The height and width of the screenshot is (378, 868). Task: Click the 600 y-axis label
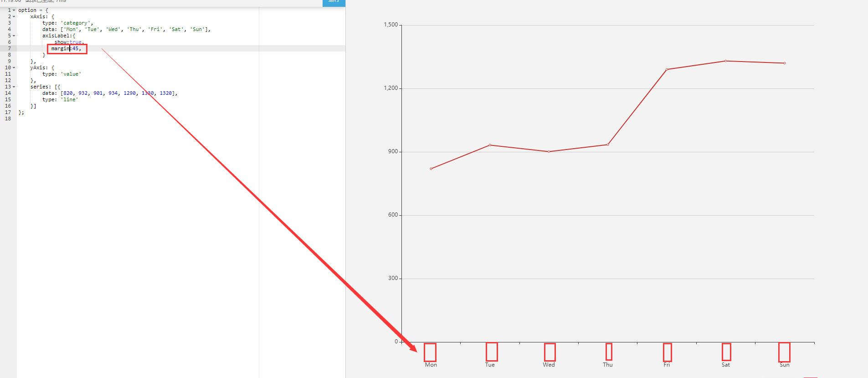coord(393,215)
